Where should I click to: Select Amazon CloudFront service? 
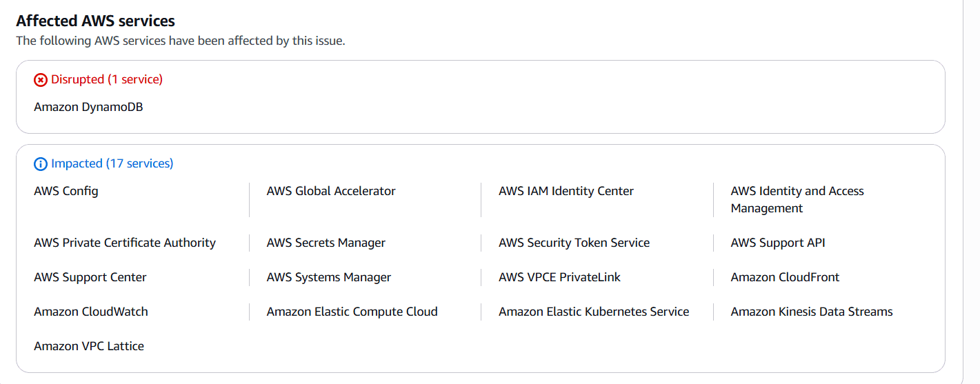click(785, 277)
